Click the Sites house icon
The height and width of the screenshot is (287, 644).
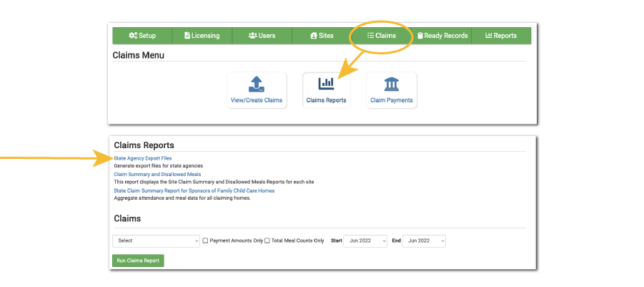313,36
